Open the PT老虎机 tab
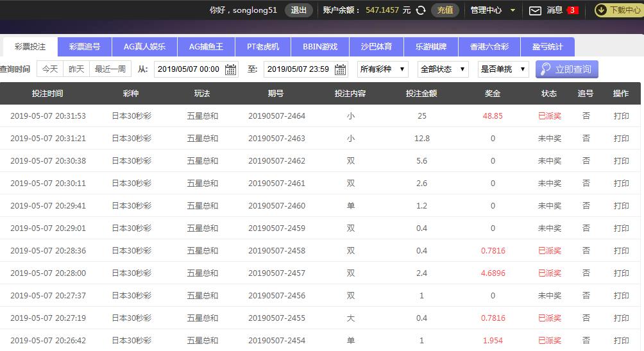Viewport: 644px width, 351px height. [x=263, y=47]
